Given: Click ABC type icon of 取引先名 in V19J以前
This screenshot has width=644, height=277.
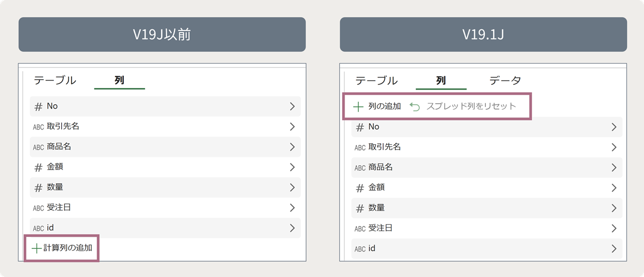Looking at the screenshot, I should (38, 127).
